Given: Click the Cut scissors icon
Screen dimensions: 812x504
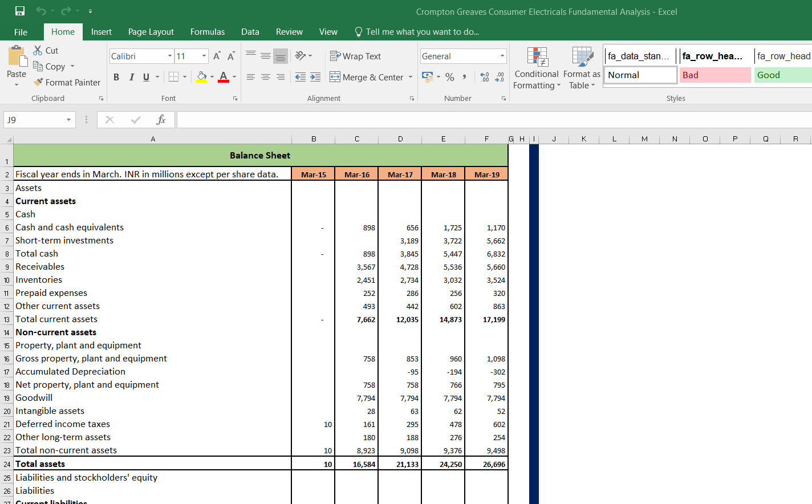Looking at the screenshot, I should 38,50.
